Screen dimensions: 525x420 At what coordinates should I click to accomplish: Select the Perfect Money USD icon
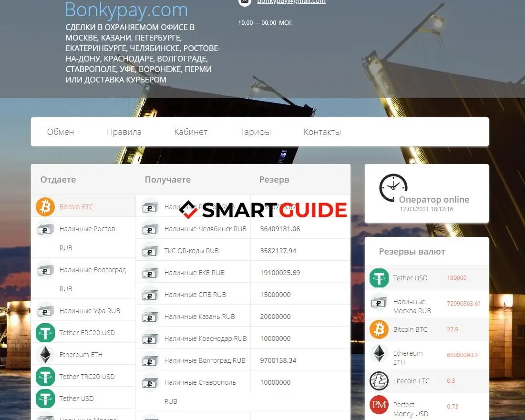[x=379, y=405]
